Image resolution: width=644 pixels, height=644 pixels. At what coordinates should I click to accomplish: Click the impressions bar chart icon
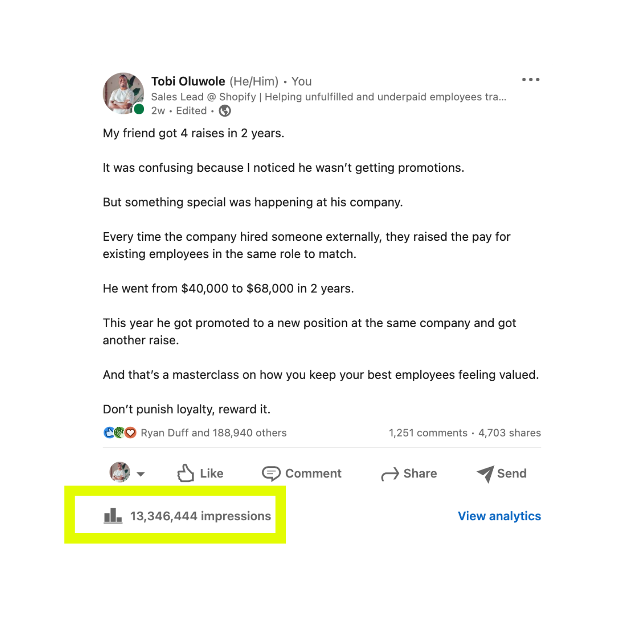point(113,516)
